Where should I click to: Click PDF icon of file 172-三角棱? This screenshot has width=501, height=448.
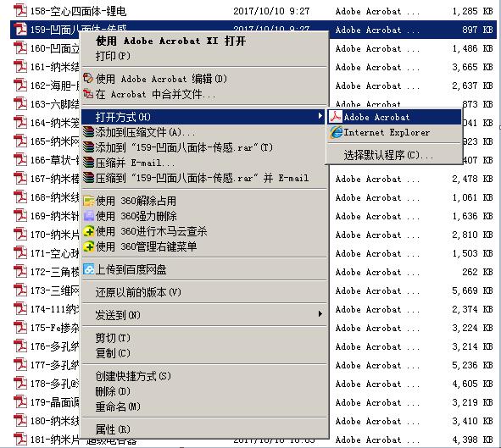(20, 272)
